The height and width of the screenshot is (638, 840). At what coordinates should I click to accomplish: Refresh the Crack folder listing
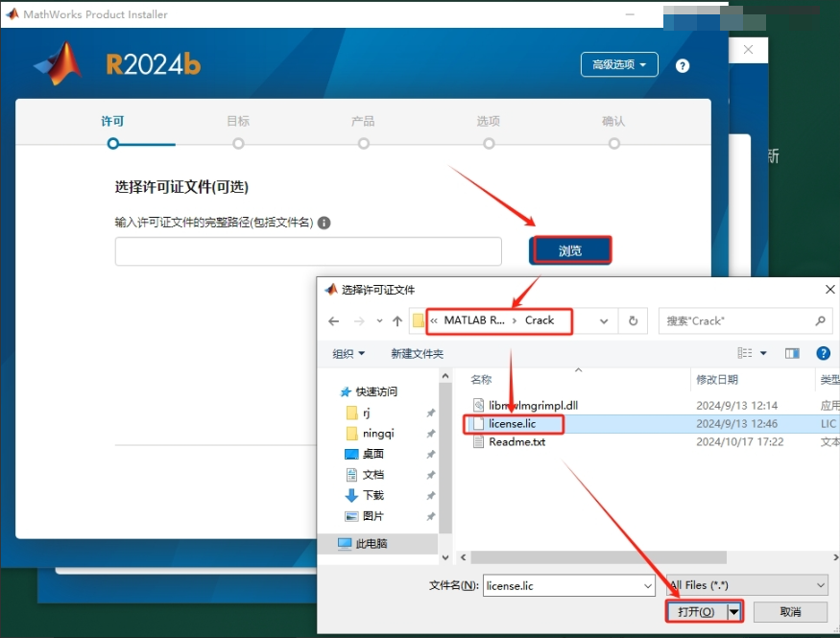pos(633,321)
